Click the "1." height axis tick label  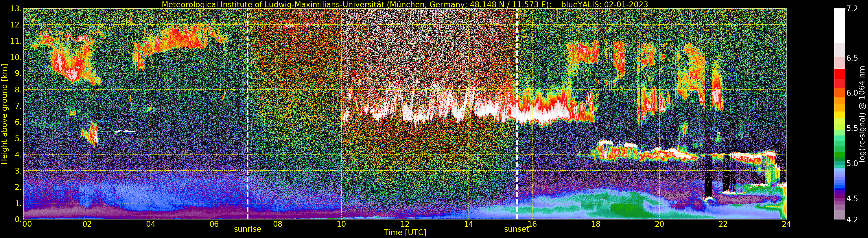pyautogui.click(x=18, y=203)
